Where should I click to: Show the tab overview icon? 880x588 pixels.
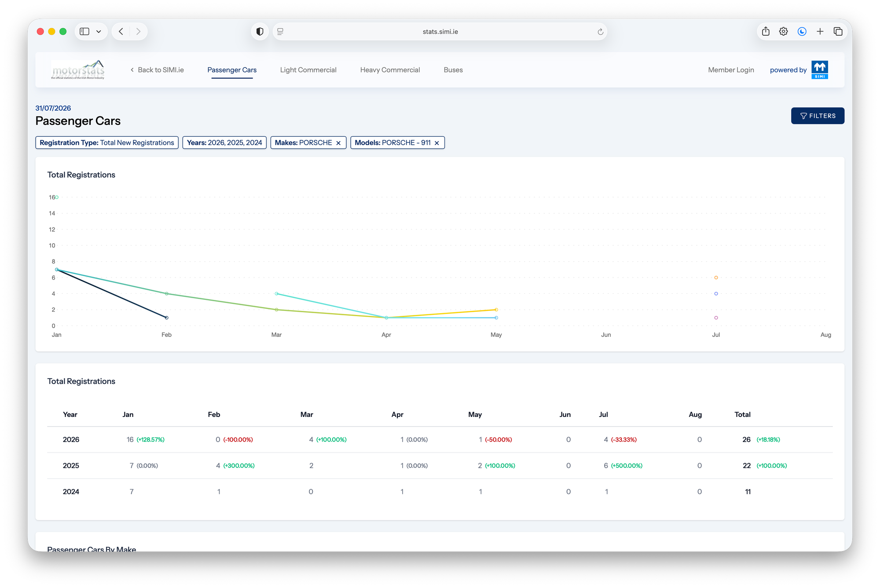tap(838, 32)
